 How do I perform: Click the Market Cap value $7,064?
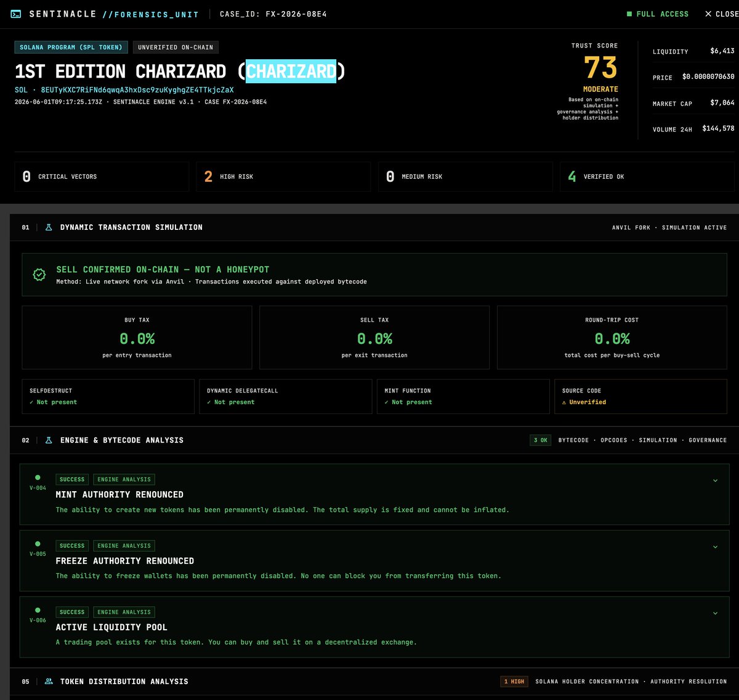(722, 103)
